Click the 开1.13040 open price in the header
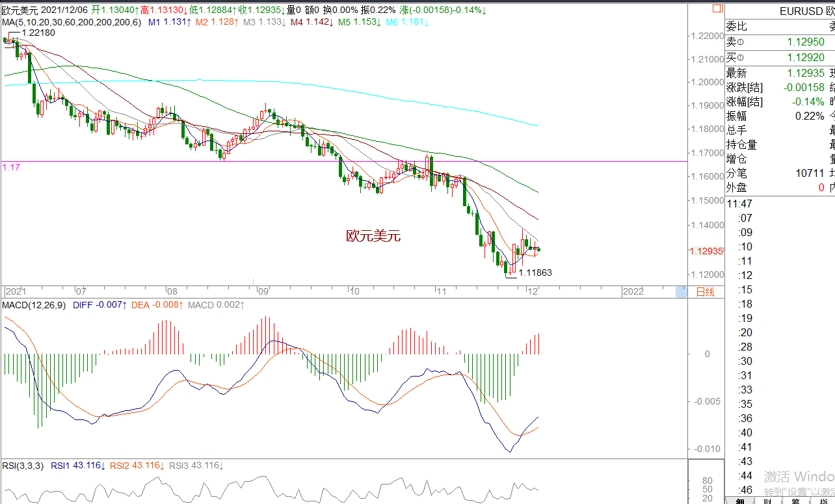The image size is (835, 504). (x=115, y=10)
